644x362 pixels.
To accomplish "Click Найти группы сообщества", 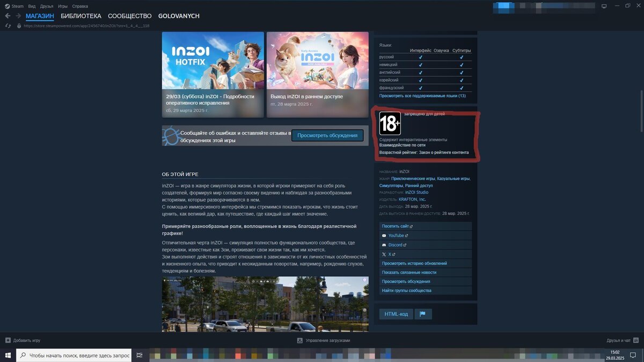I will pos(426,290).
